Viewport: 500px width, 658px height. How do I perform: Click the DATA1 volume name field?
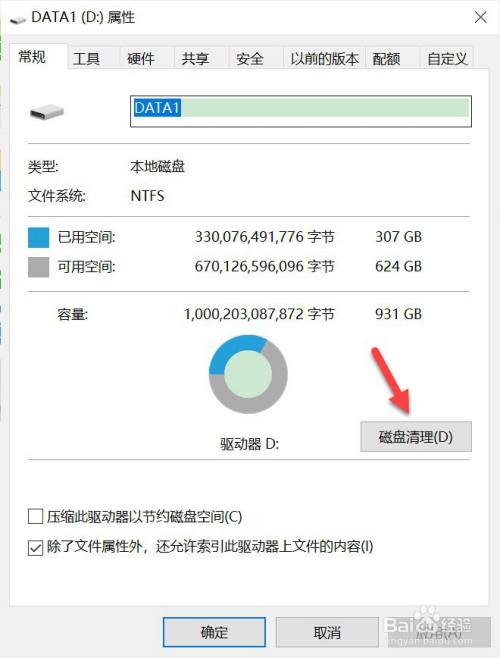tap(301, 111)
